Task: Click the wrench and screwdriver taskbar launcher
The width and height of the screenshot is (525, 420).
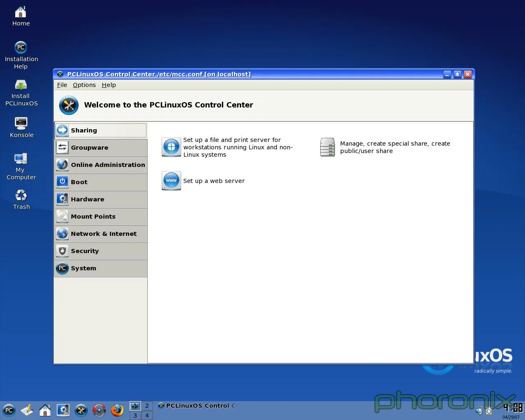Action: pos(81,410)
